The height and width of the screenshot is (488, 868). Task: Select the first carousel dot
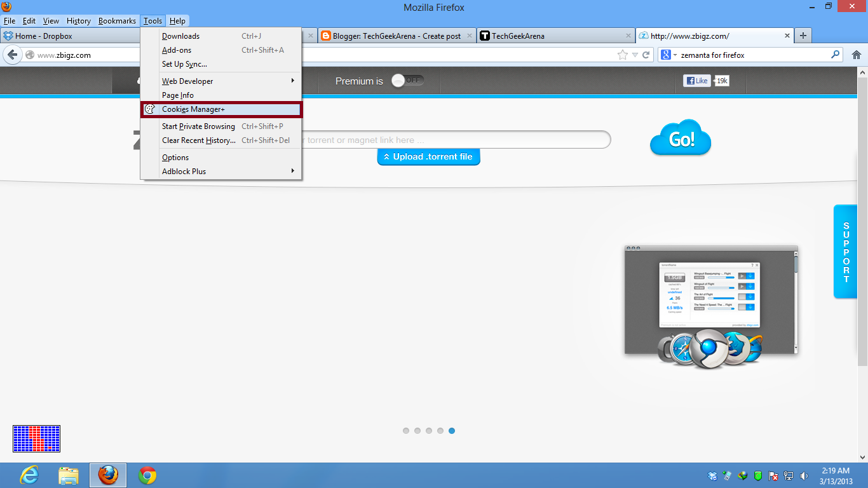click(406, 431)
